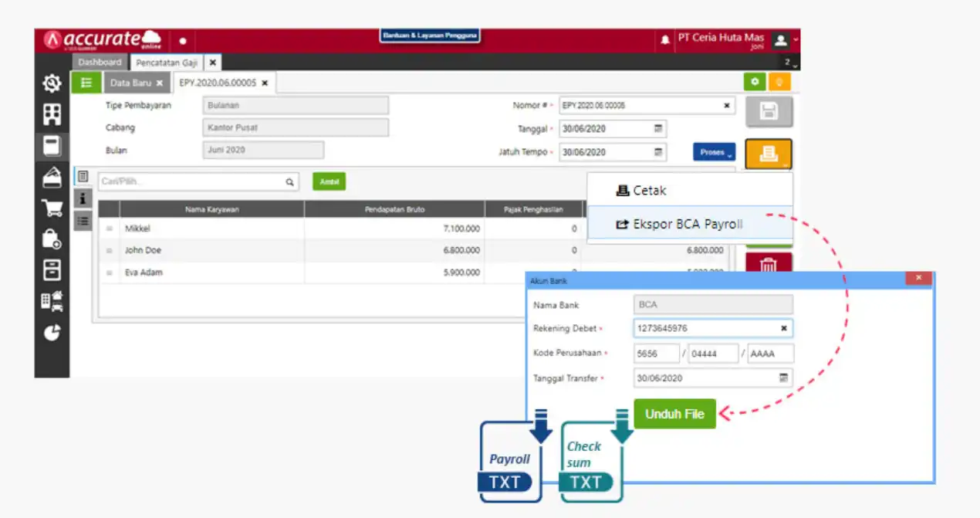The image size is (980, 518).
Task: Select the EPY.2020.06.00005 tab
Action: (218, 83)
